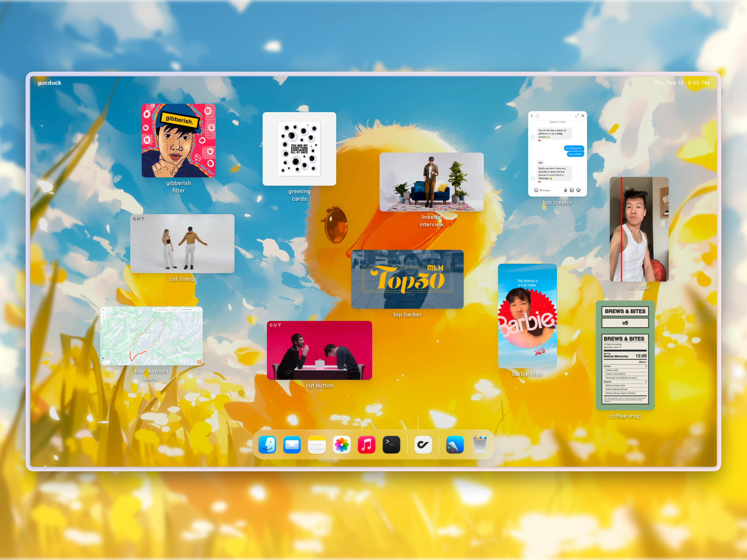Open the Standard Map dropdown on the map
Screen dimensions: 747x560
tap(187, 309)
